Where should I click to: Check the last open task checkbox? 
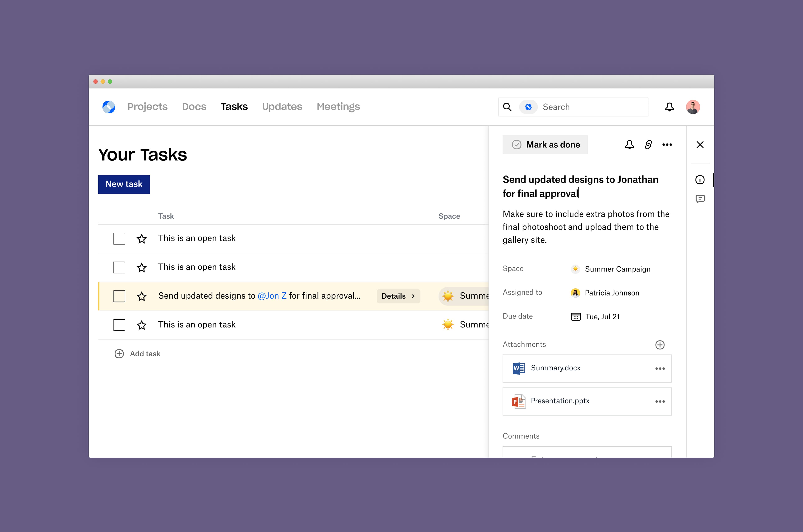(119, 325)
